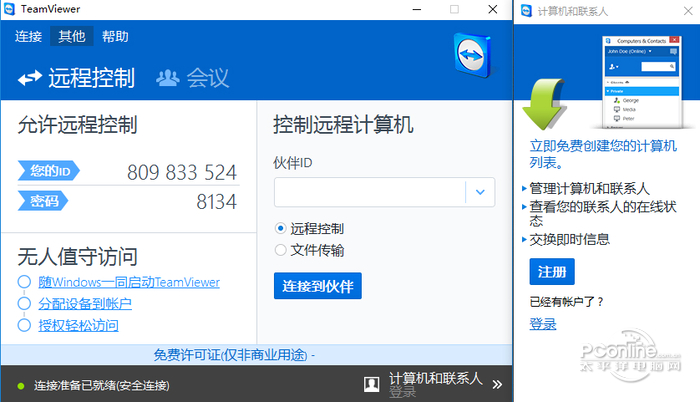Click the password value 8134
The height and width of the screenshot is (402, 700).
217,202
